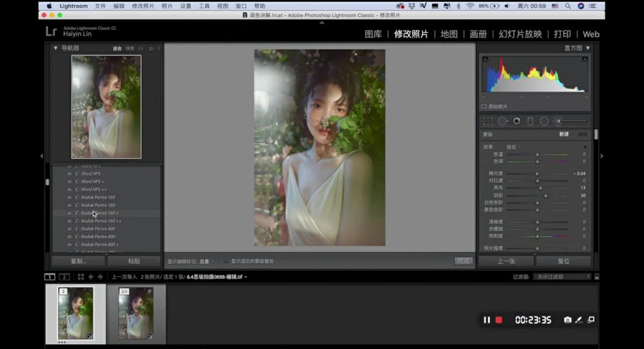Screen dimensions: 644x349
Task: Click the 完成 done button
Action: point(463,261)
